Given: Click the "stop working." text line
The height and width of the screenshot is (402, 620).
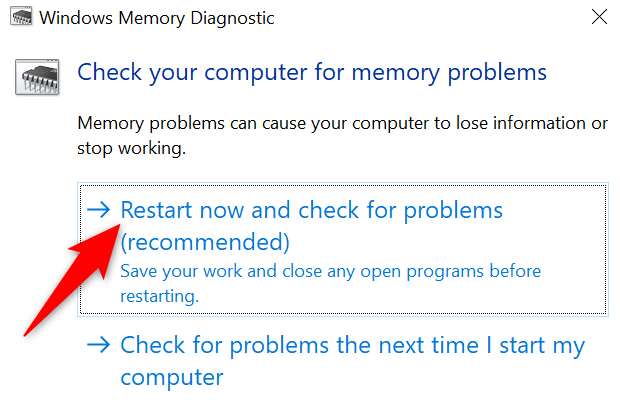Looking at the screenshot, I should click(130, 148).
